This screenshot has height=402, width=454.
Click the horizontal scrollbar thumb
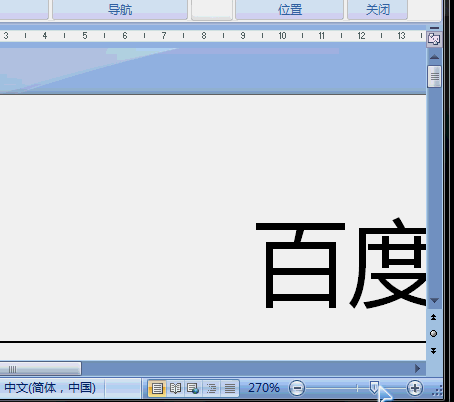coord(40,369)
